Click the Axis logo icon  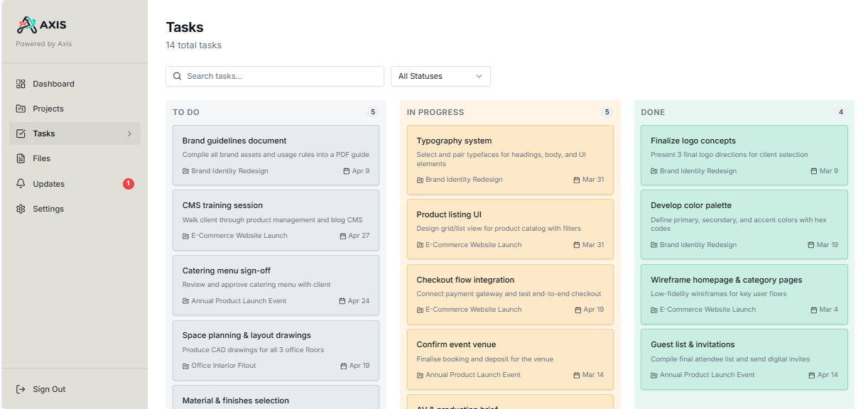point(26,26)
